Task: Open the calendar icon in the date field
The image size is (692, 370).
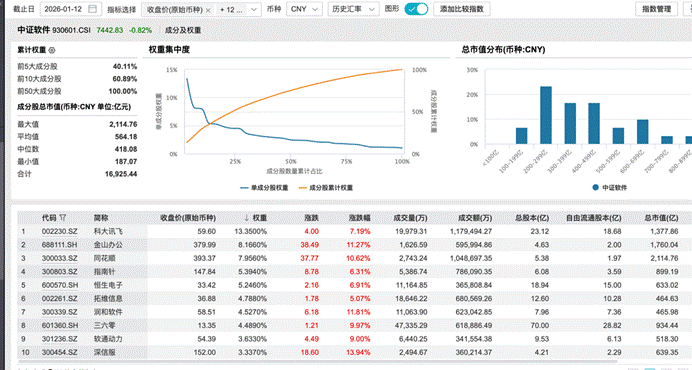Action: [92, 9]
